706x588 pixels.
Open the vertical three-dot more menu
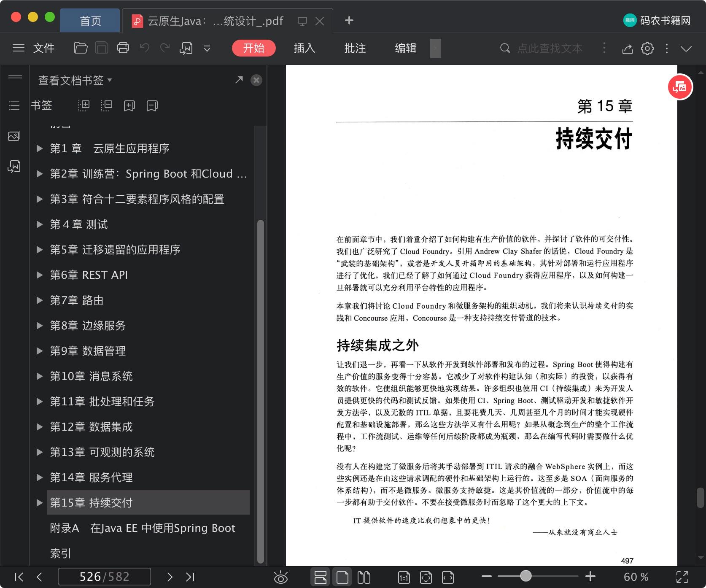click(667, 49)
